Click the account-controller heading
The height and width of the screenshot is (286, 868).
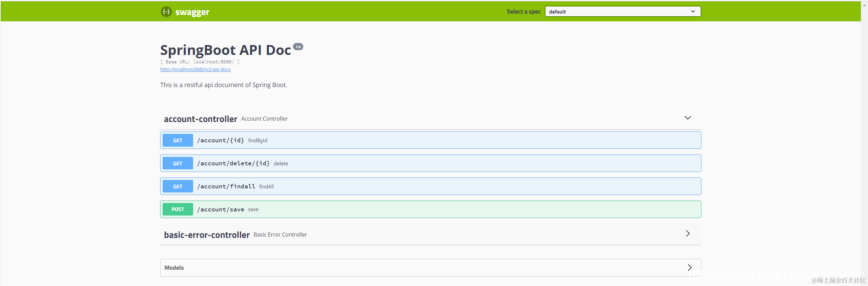click(201, 119)
